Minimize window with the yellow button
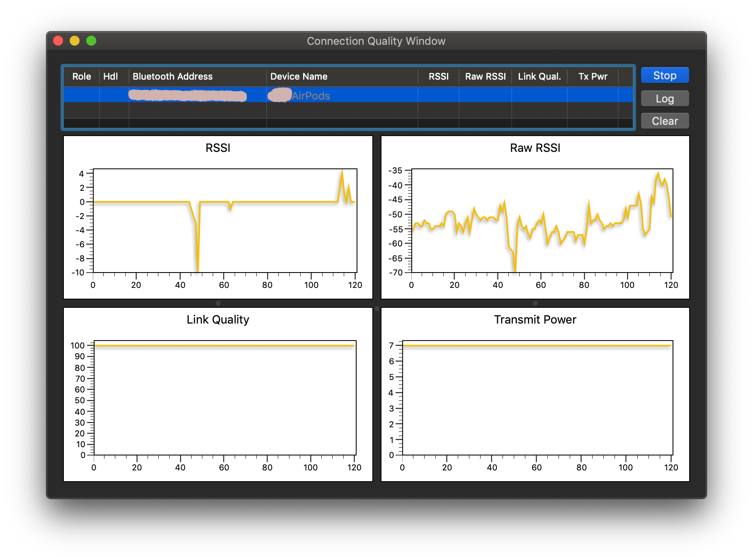Image resolution: width=753 pixels, height=560 pixels. pos(75,41)
